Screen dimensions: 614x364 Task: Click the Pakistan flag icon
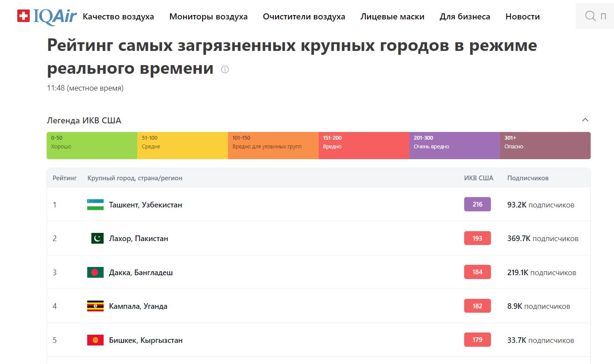98,238
